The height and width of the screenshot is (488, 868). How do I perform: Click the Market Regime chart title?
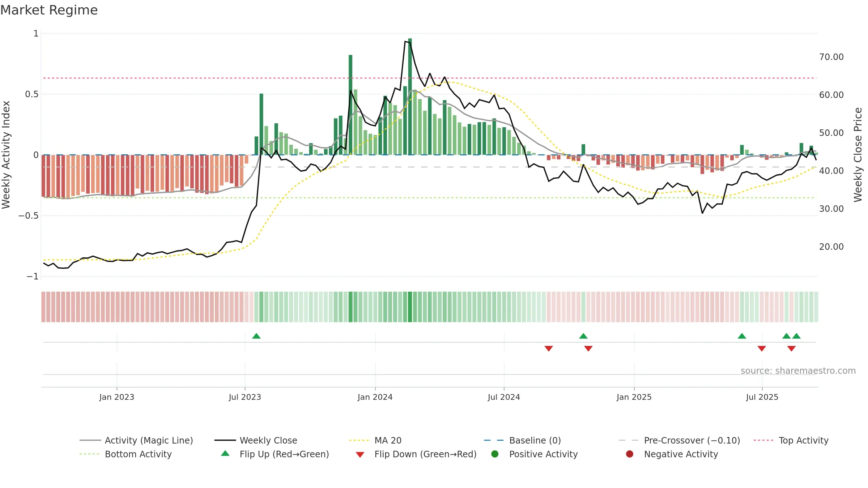(x=49, y=10)
